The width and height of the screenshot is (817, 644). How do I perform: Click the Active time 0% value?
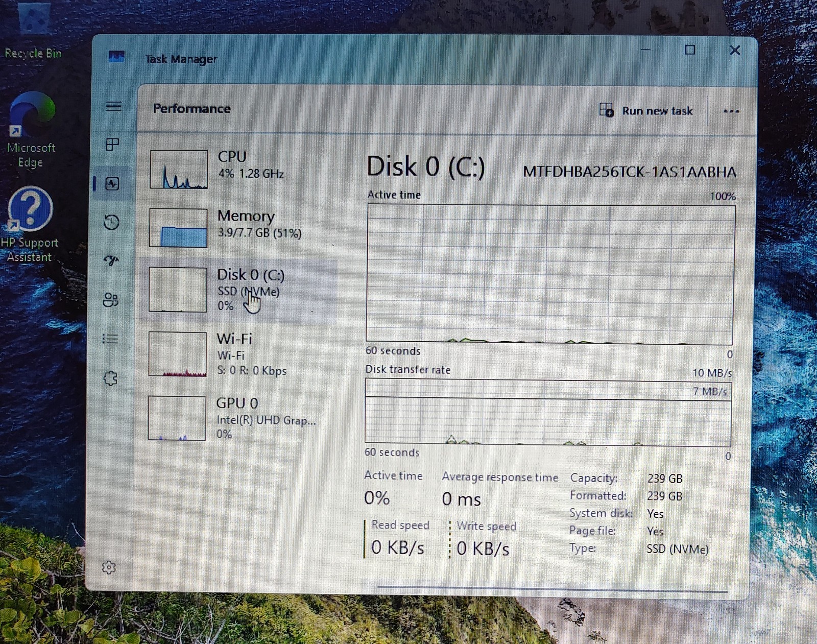[x=377, y=498]
